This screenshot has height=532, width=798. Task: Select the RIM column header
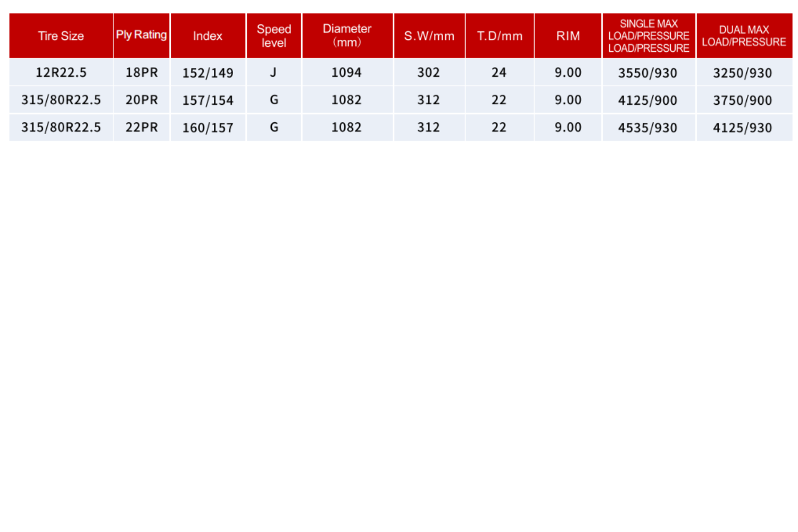pyautogui.click(x=568, y=36)
